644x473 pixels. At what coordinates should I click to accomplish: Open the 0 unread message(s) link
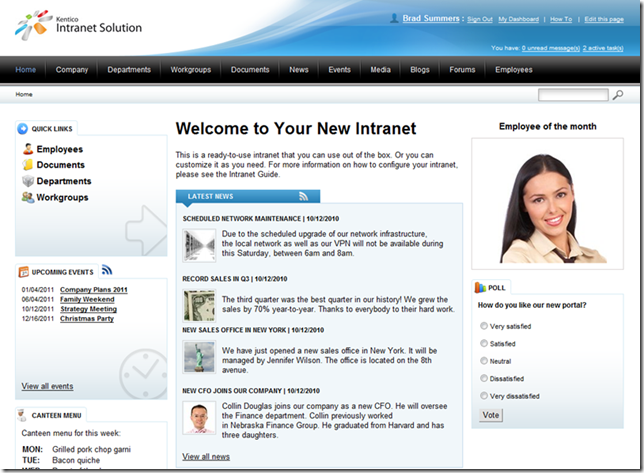551,48
